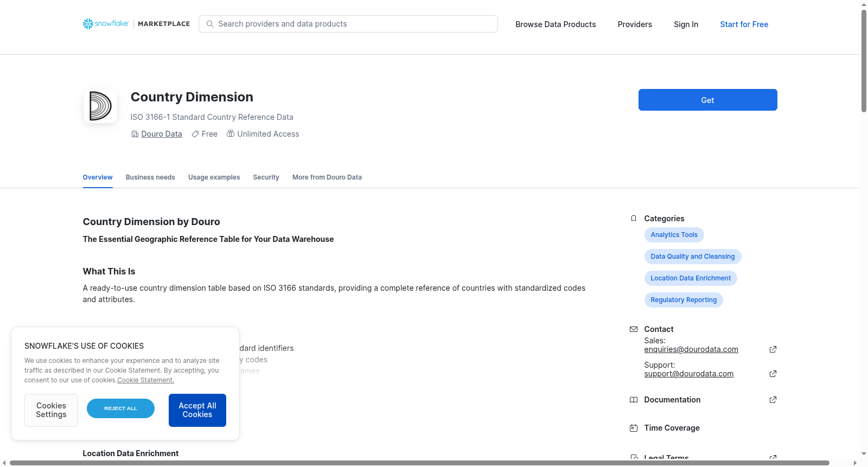Select the Analytics Tools category tag

674,235
